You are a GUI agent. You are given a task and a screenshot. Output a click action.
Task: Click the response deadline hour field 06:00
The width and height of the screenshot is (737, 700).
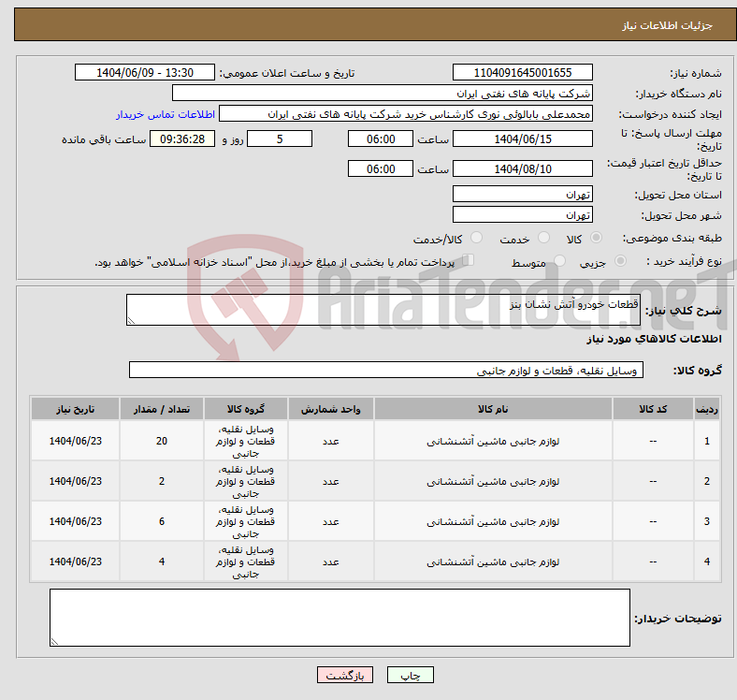381,139
